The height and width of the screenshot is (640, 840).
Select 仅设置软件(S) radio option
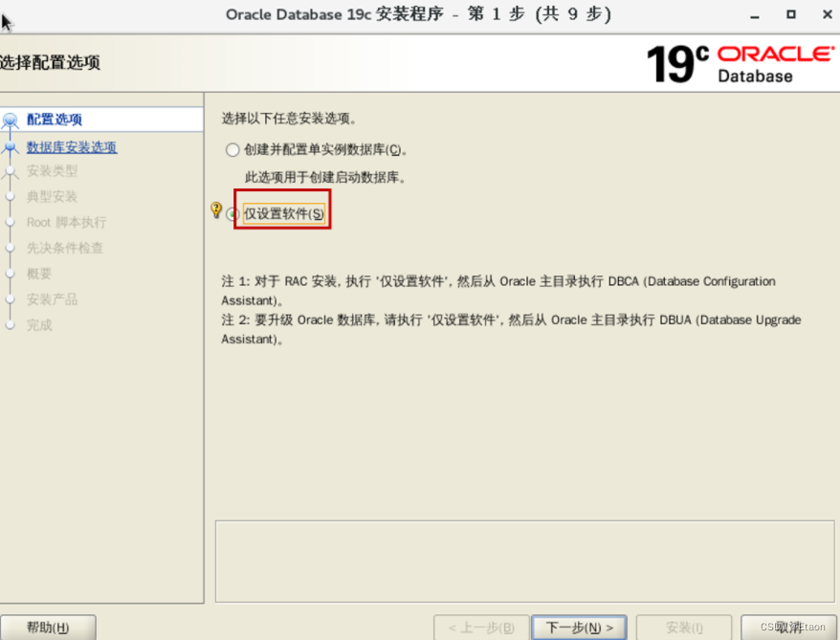coord(232,214)
